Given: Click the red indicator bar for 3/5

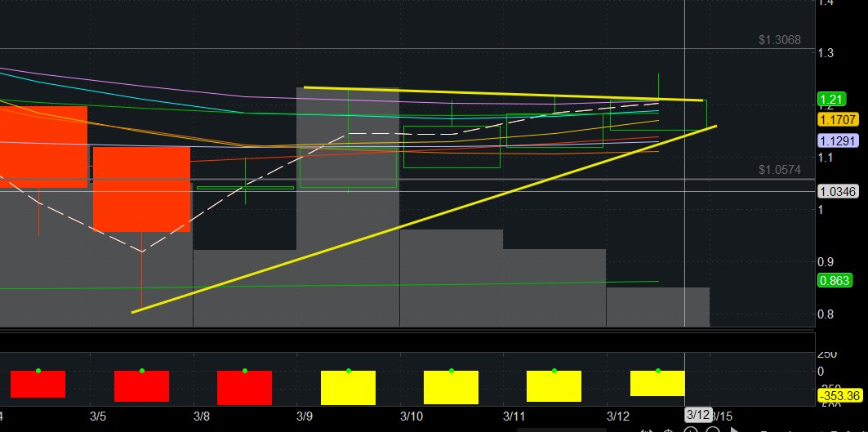Looking at the screenshot, I should (x=142, y=386).
